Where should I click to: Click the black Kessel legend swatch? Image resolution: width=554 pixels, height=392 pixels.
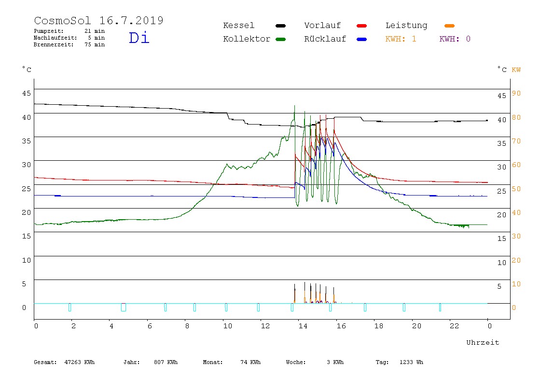click(x=280, y=26)
